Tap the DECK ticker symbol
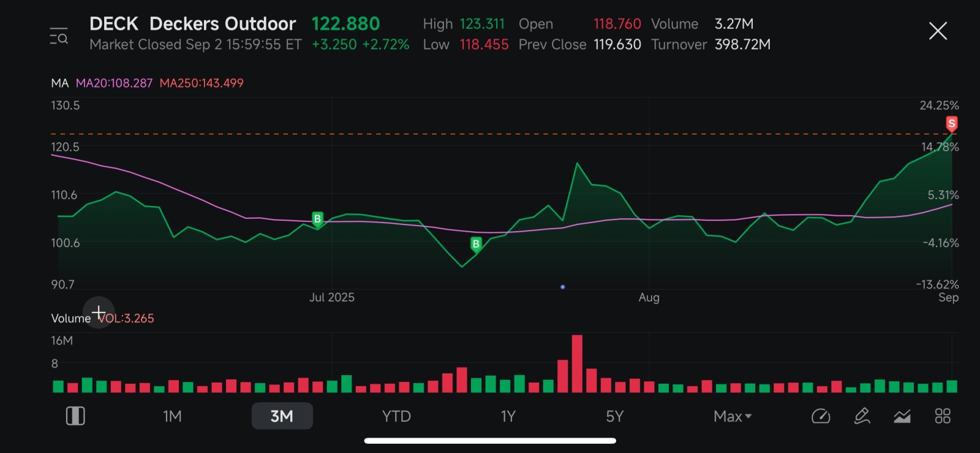The height and width of the screenshot is (453, 980). 114,24
